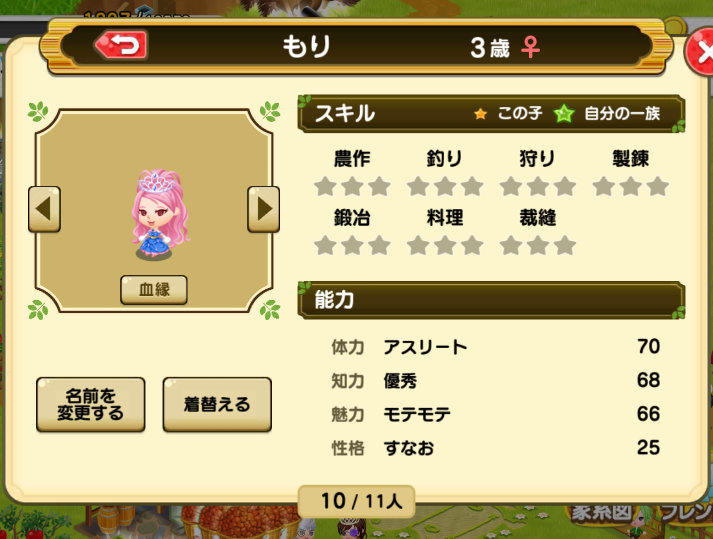Click the orange この子 star legend
713x539 pixels.
pyautogui.click(x=480, y=113)
